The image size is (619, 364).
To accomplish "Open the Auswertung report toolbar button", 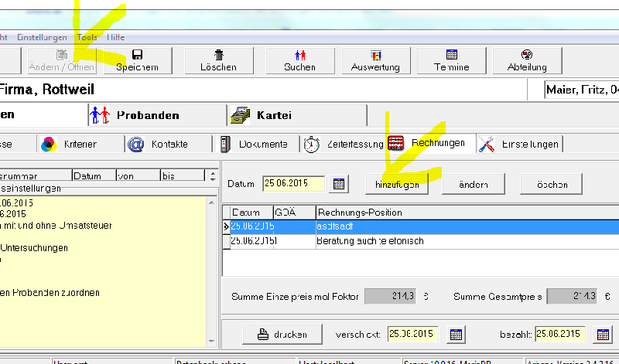I will (x=375, y=60).
